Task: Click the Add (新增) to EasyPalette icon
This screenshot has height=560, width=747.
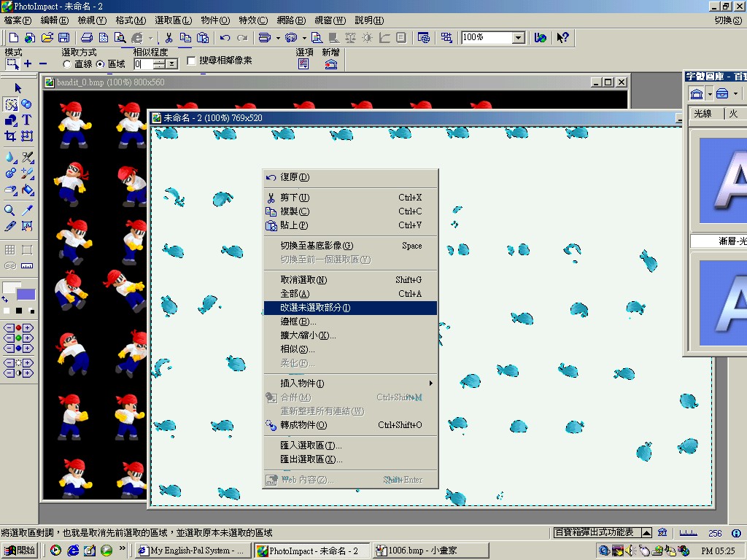Action: click(x=330, y=64)
